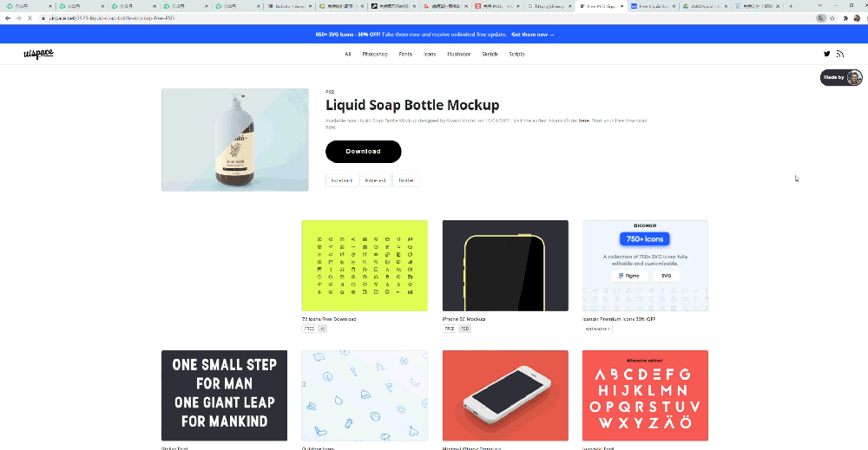Open the Photoshop menu category

pyautogui.click(x=375, y=54)
